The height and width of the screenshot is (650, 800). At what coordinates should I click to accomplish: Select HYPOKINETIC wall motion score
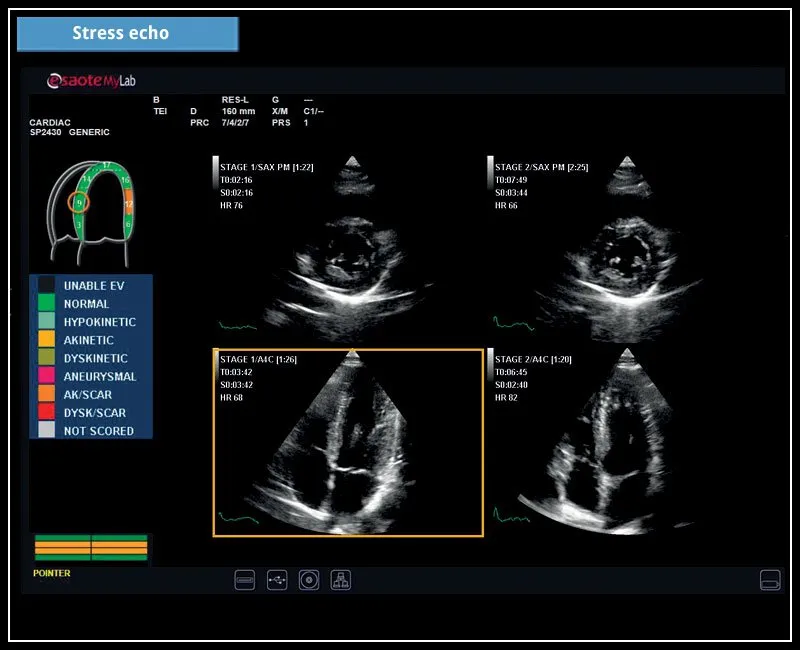99,322
